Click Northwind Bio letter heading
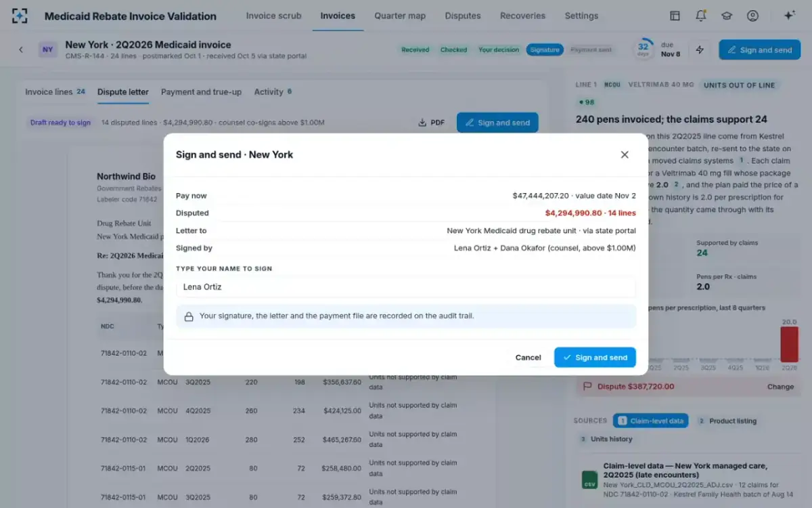This screenshot has height=508, width=812. click(126, 177)
